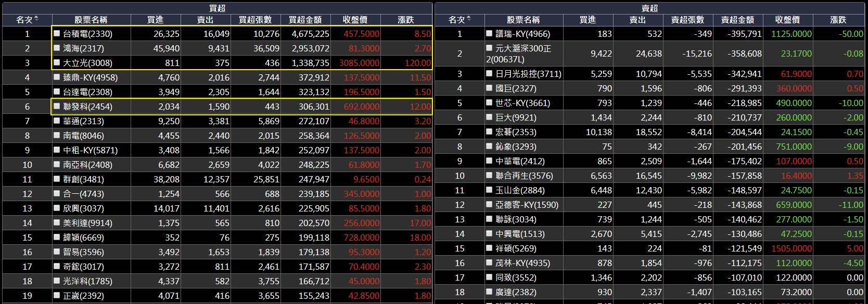Viewport: 868px width, 304px height.
Task: Click closing price 1505.0000
Action: (791, 248)
